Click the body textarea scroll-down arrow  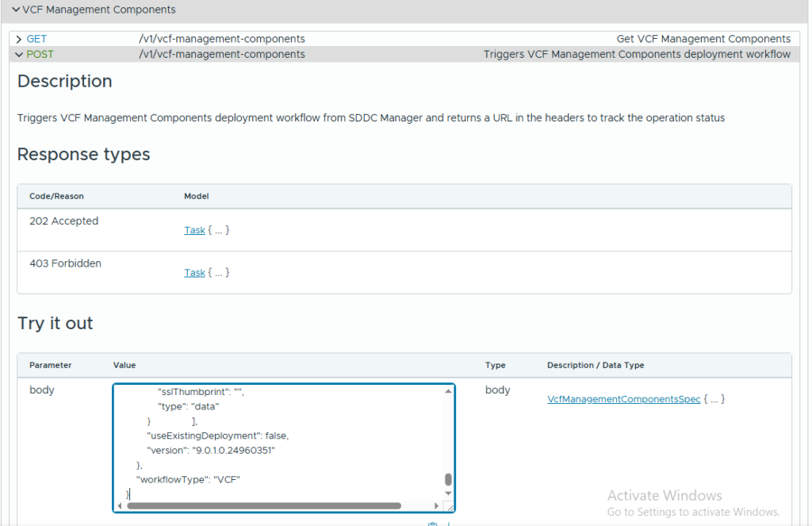click(x=448, y=493)
